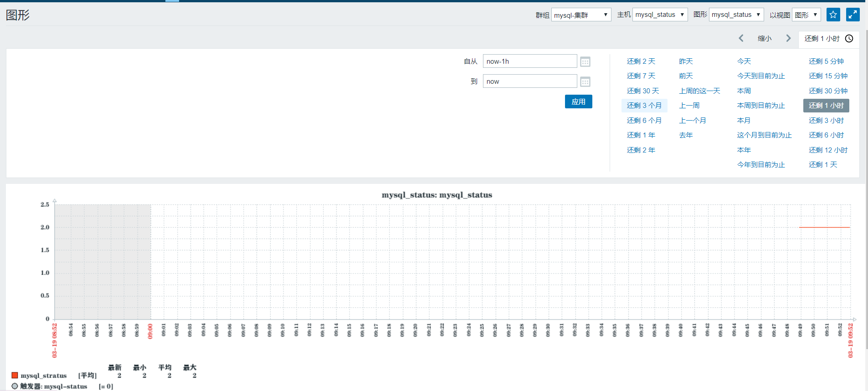Click the red mysql_stratus legend color box
This screenshot has width=868, height=391.
click(15, 375)
